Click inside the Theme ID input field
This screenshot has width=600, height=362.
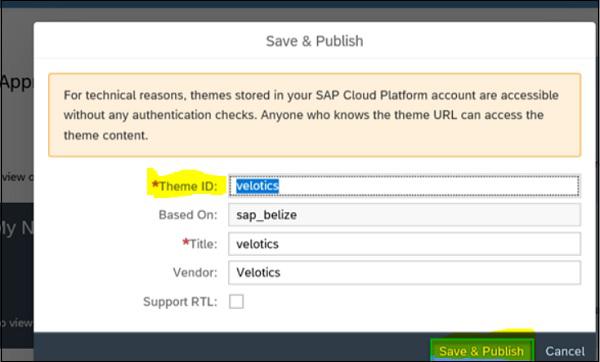click(404, 186)
